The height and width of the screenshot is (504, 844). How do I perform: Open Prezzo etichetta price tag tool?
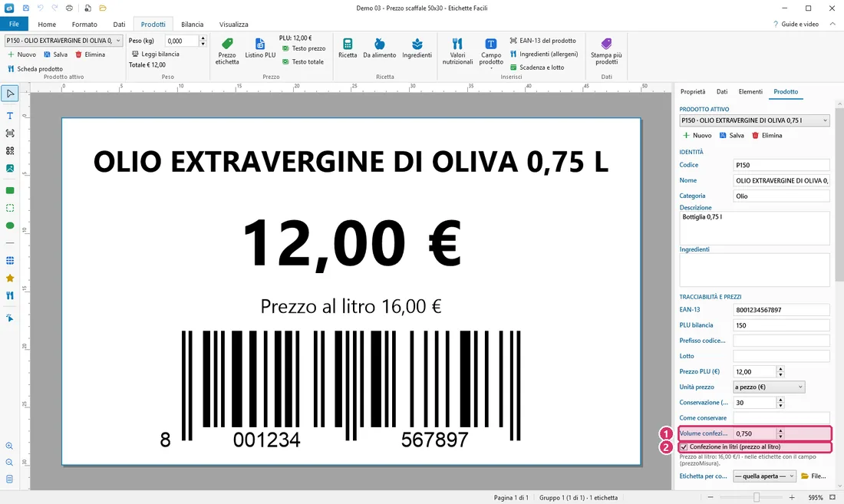pos(227,51)
